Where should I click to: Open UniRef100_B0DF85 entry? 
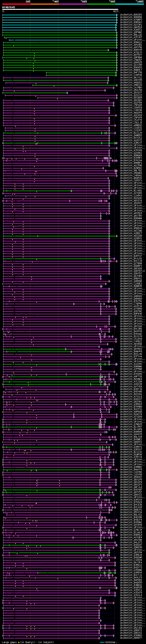(x=131, y=588)
